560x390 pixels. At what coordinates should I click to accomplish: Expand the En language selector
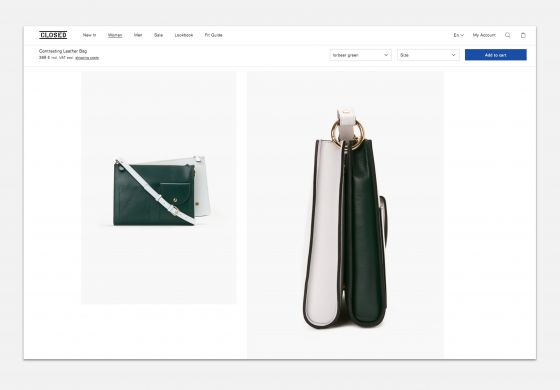[459, 35]
